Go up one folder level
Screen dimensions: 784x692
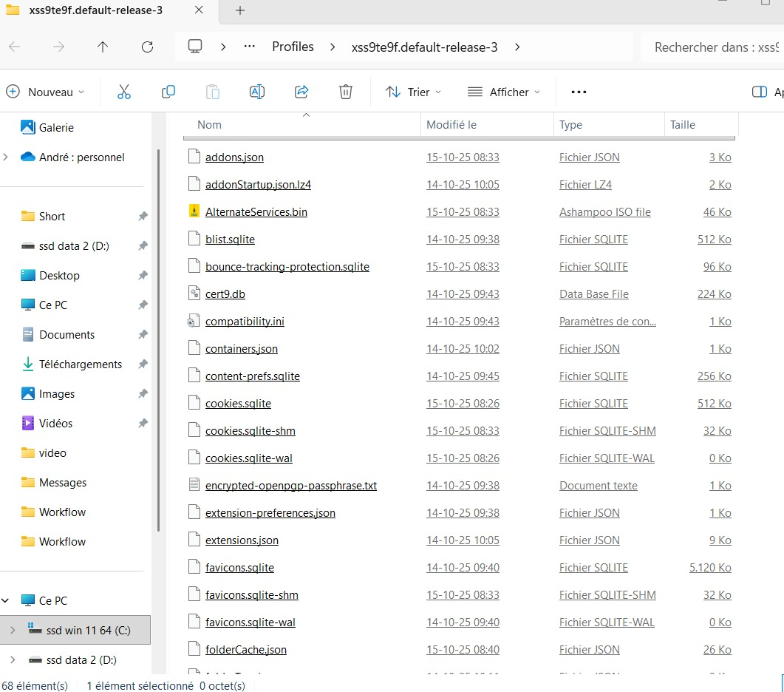tap(103, 47)
